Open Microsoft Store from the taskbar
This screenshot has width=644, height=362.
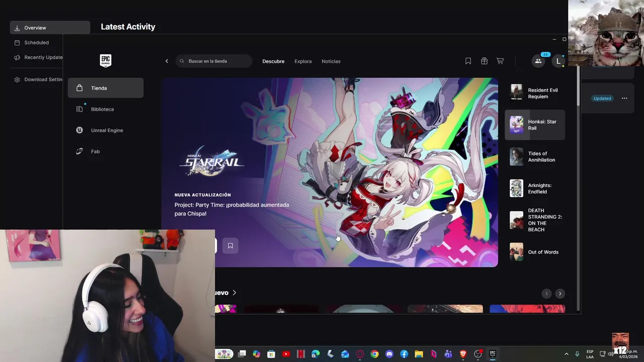(x=271, y=354)
